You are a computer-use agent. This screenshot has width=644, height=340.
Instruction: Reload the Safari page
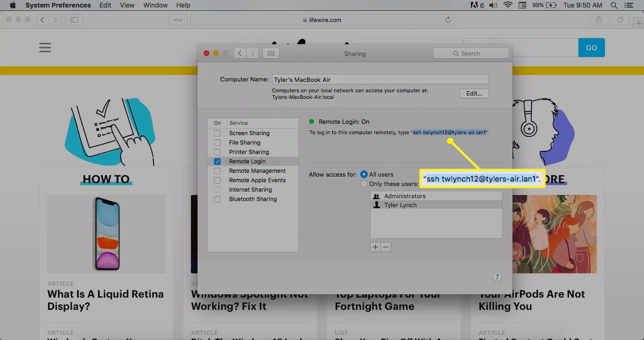click(x=448, y=20)
